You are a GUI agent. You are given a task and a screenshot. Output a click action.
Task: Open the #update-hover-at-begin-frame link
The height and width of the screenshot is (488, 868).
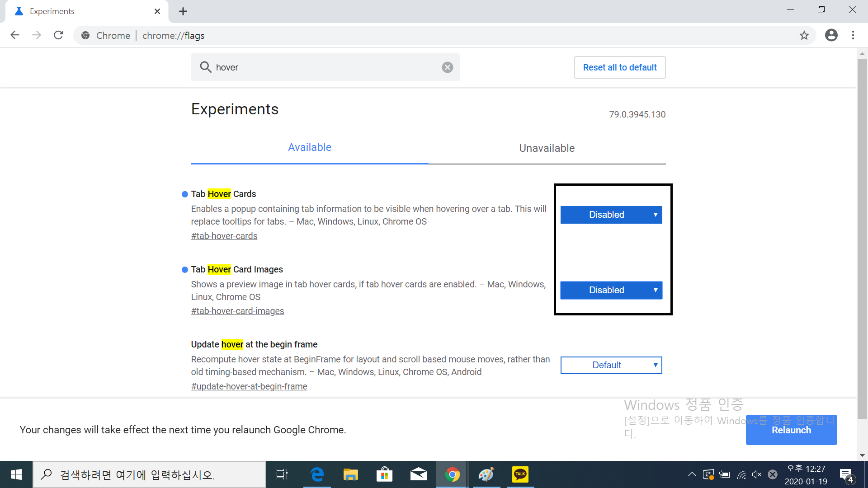(x=249, y=386)
